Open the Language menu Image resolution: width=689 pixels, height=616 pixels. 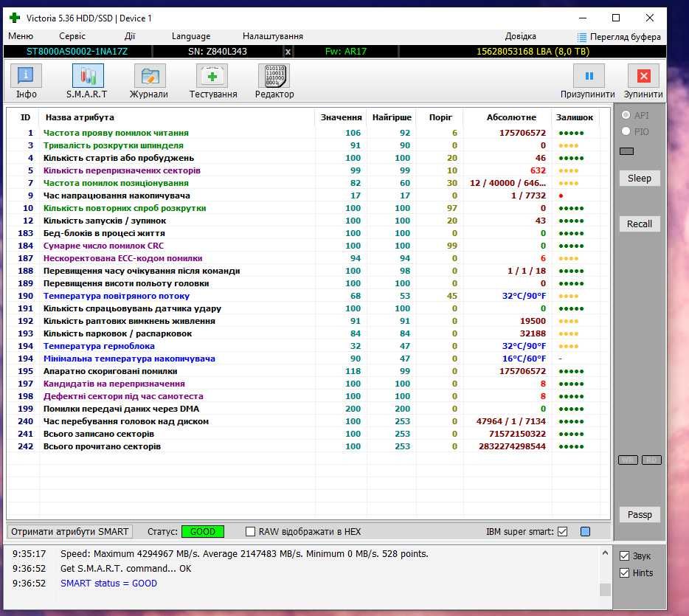(191, 36)
